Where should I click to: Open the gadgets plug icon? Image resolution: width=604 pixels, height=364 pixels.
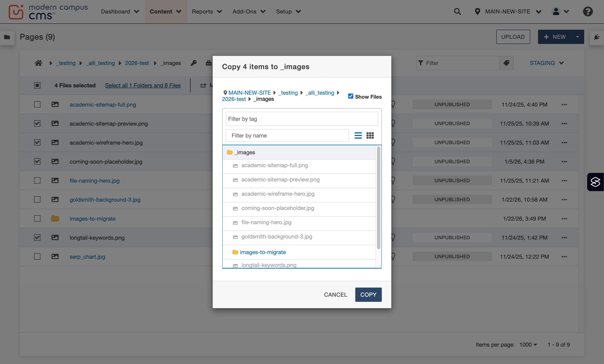tap(597, 37)
